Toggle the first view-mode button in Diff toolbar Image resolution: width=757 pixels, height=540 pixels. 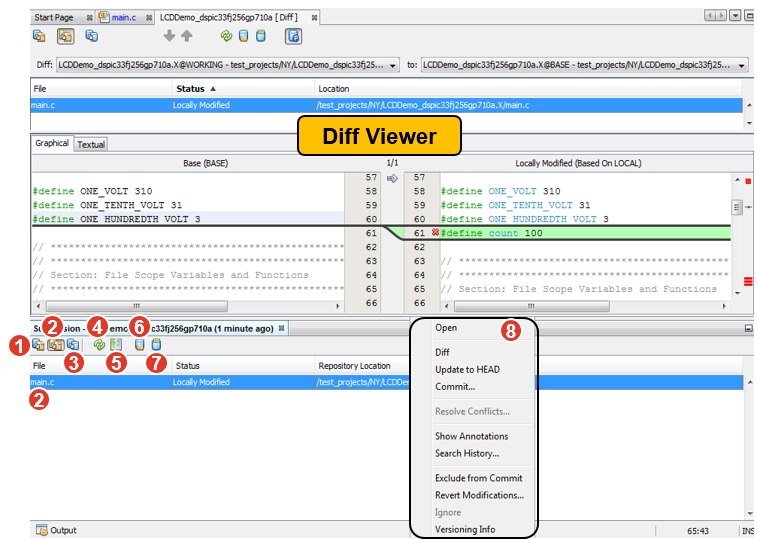[x=40, y=36]
